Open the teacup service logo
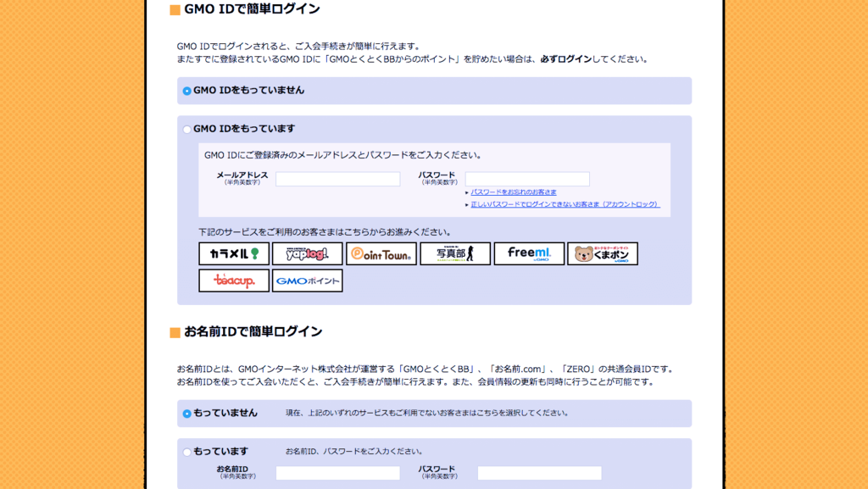The image size is (868, 489). [x=233, y=281]
